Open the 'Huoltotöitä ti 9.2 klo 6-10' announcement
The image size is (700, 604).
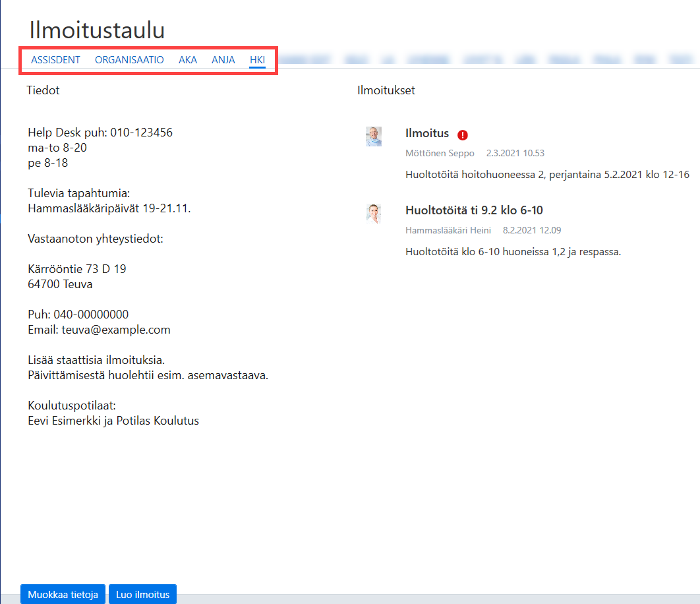click(474, 210)
